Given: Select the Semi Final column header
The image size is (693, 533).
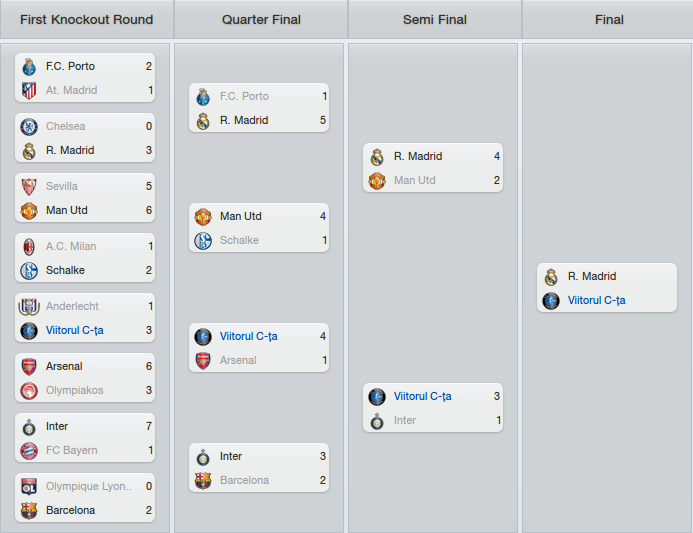Looking at the screenshot, I should tap(435, 19).
